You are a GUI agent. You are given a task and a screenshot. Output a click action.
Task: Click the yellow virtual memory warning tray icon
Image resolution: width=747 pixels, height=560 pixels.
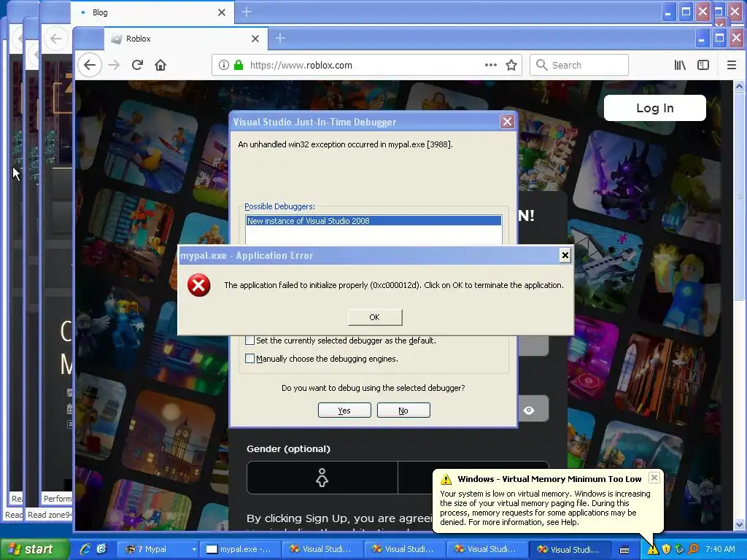click(x=653, y=550)
